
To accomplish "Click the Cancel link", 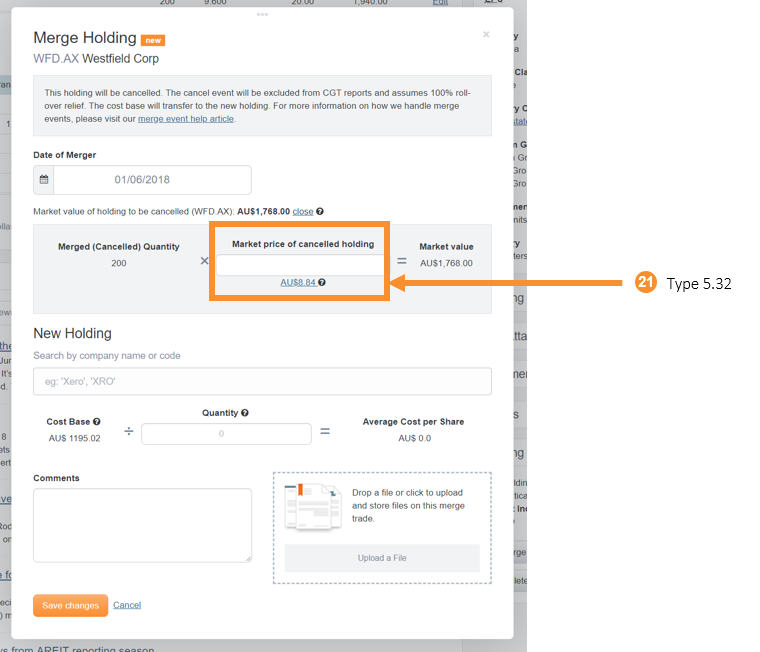I will click(127, 605).
